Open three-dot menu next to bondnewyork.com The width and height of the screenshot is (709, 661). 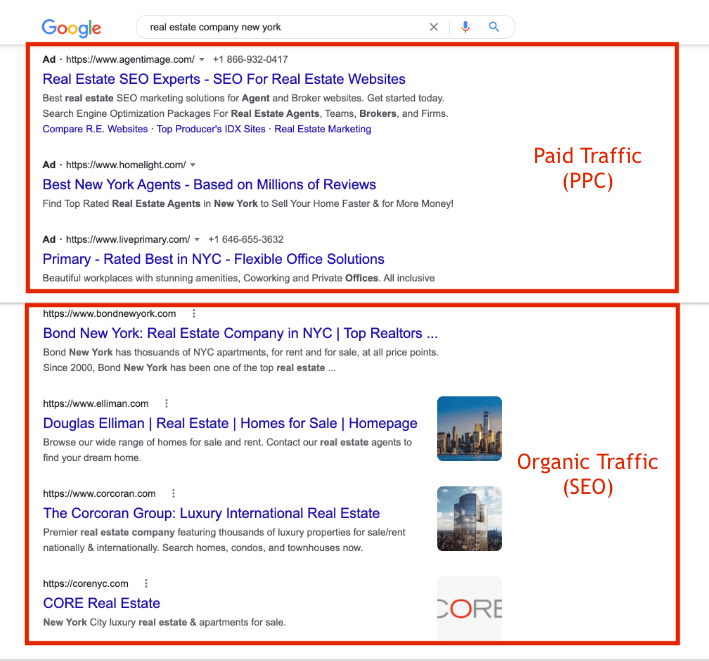[x=194, y=313]
